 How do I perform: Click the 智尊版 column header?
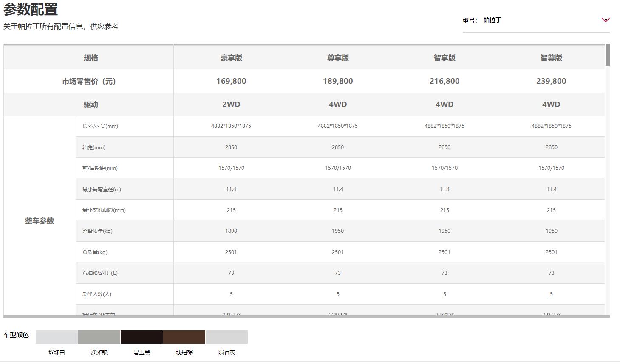pyautogui.click(x=551, y=58)
